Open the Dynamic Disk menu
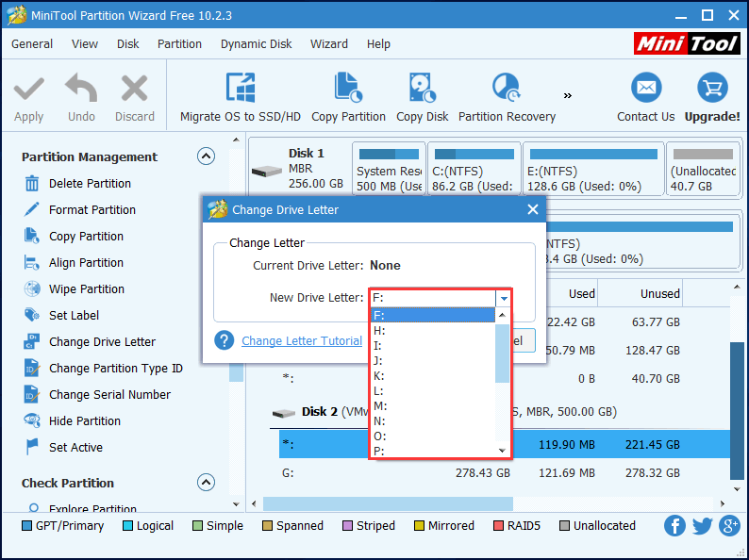Screen dimensions: 749x560 [x=256, y=44]
